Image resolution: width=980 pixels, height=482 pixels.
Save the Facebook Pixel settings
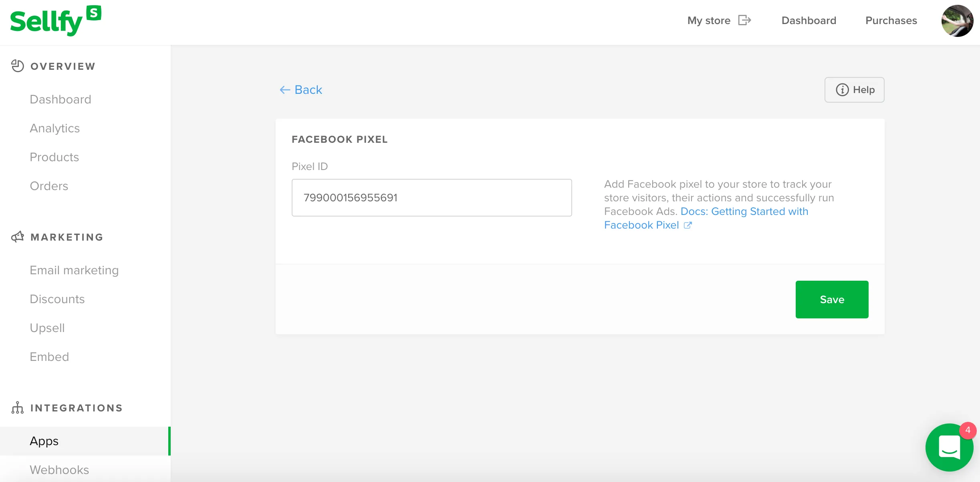[x=832, y=300]
